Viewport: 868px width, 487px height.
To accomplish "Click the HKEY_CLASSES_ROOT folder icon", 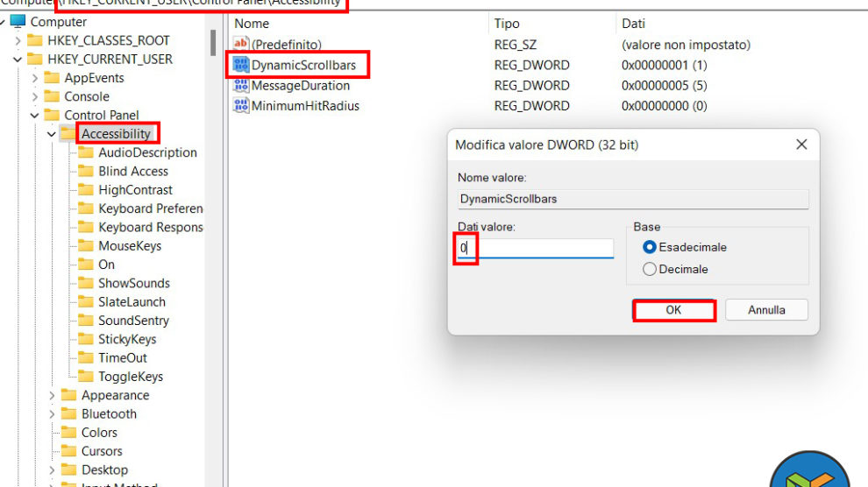I will click(x=35, y=39).
